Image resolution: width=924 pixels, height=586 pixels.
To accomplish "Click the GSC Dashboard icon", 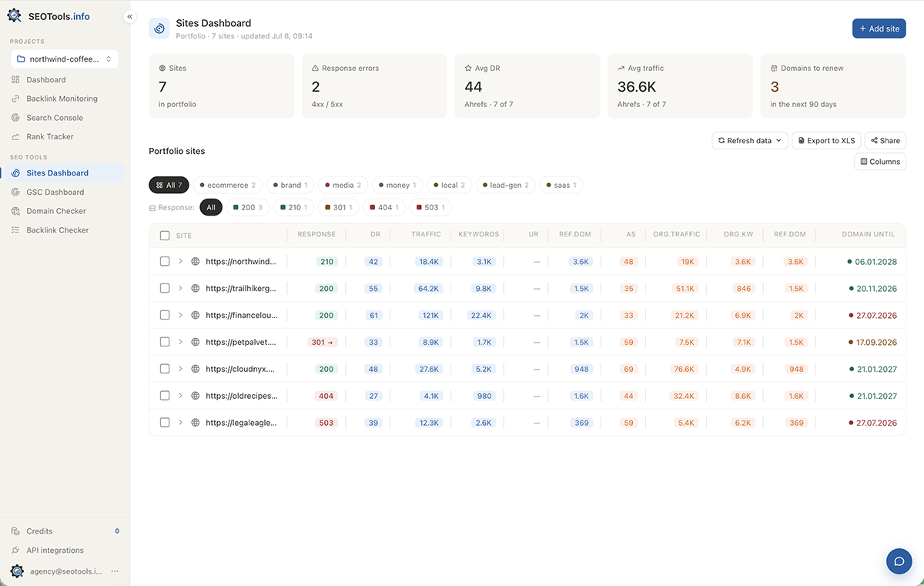I will (16, 193).
